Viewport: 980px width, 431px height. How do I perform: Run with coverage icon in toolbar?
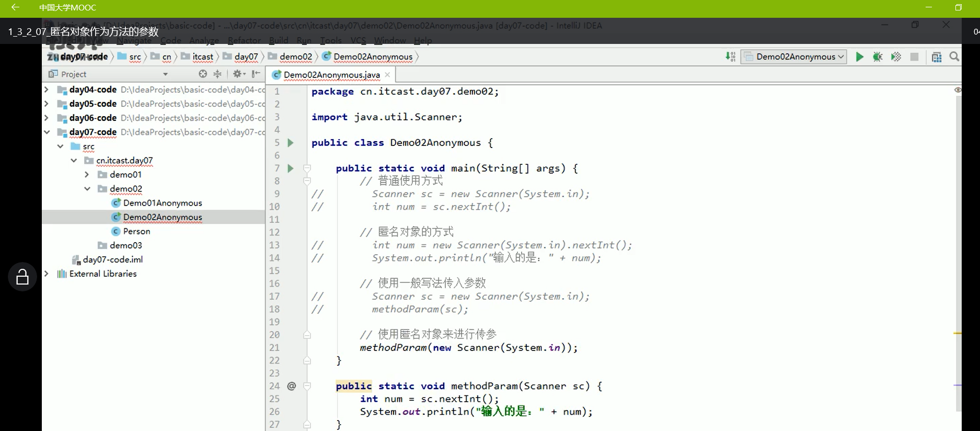coord(896,56)
